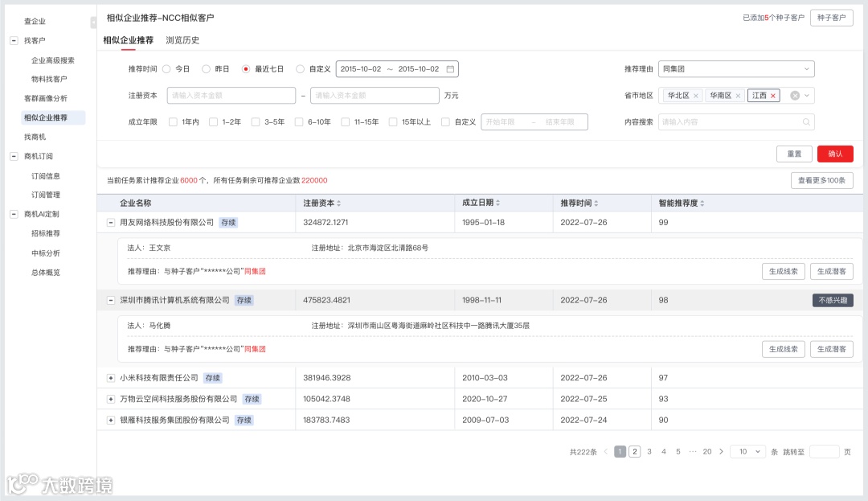Collapse the 找客户 sidebar group

[x=14, y=40]
